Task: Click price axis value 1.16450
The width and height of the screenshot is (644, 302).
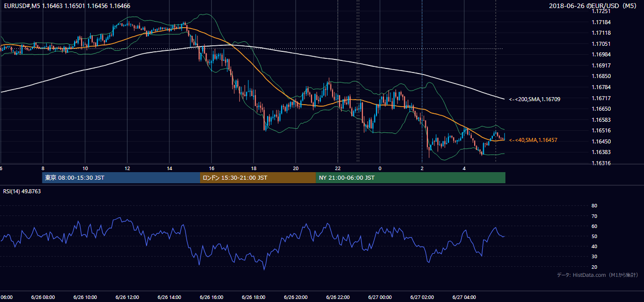Action: pyautogui.click(x=601, y=141)
